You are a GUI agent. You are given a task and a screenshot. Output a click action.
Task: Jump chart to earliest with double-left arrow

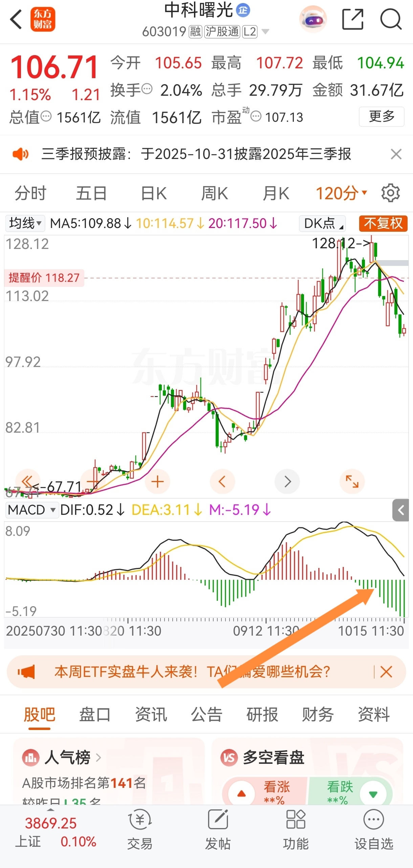pyautogui.click(x=28, y=481)
